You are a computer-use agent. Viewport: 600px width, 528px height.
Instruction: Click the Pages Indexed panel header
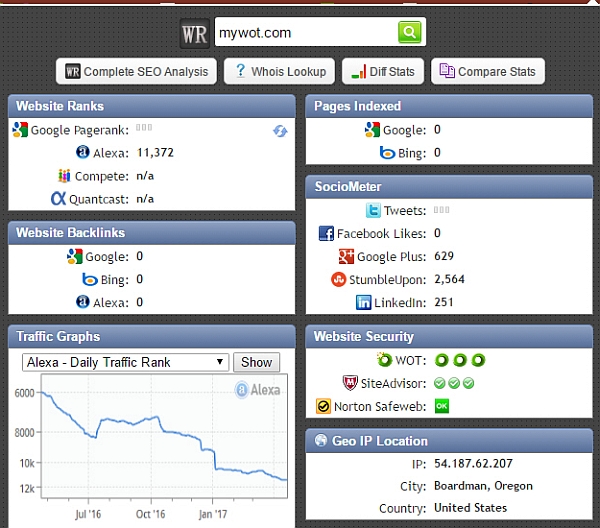click(449, 106)
